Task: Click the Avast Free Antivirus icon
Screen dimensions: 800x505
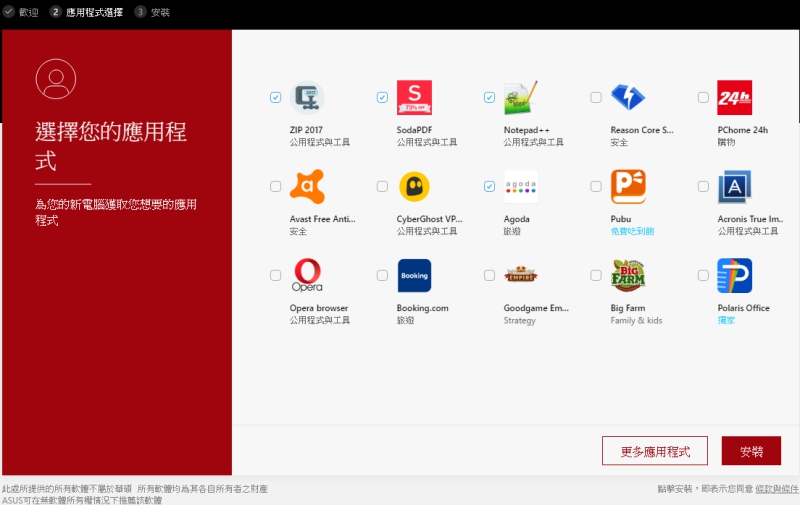Action: [307, 187]
